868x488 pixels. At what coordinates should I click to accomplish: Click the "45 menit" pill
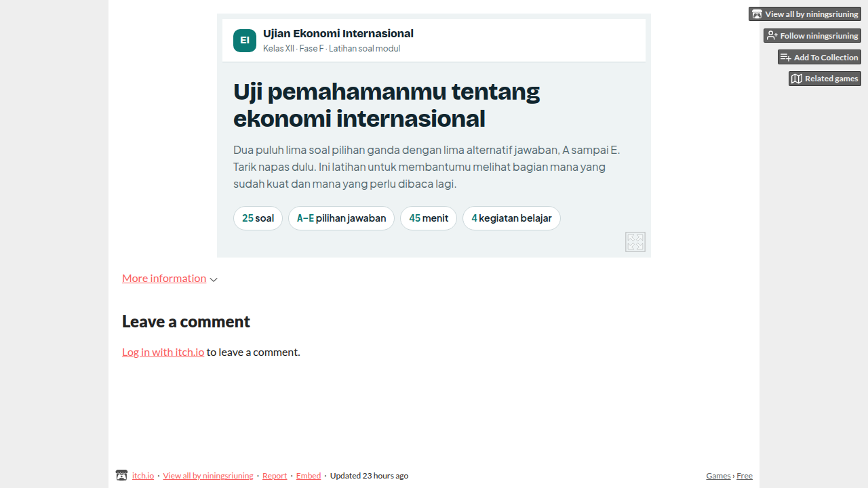point(429,218)
